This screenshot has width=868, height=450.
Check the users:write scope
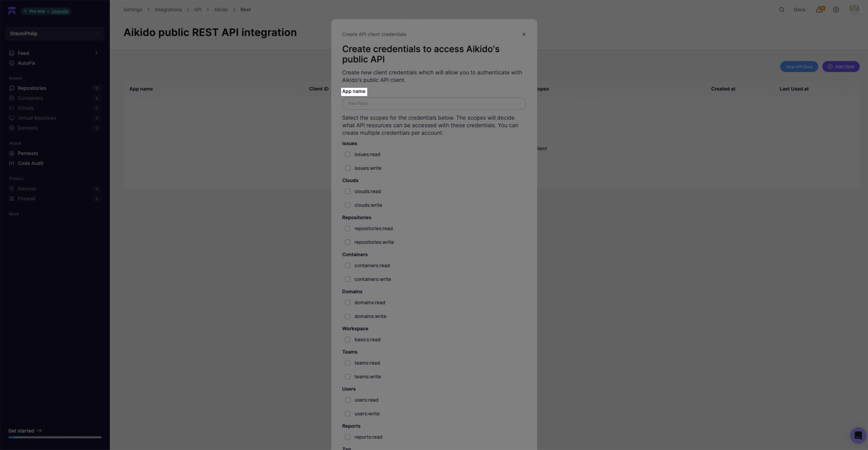click(348, 414)
